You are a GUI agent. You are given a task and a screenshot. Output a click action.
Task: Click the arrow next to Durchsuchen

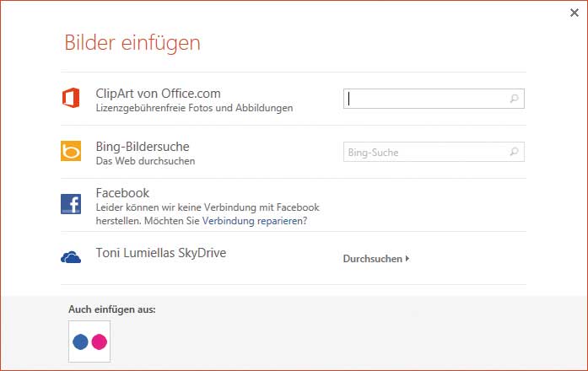[407, 259]
